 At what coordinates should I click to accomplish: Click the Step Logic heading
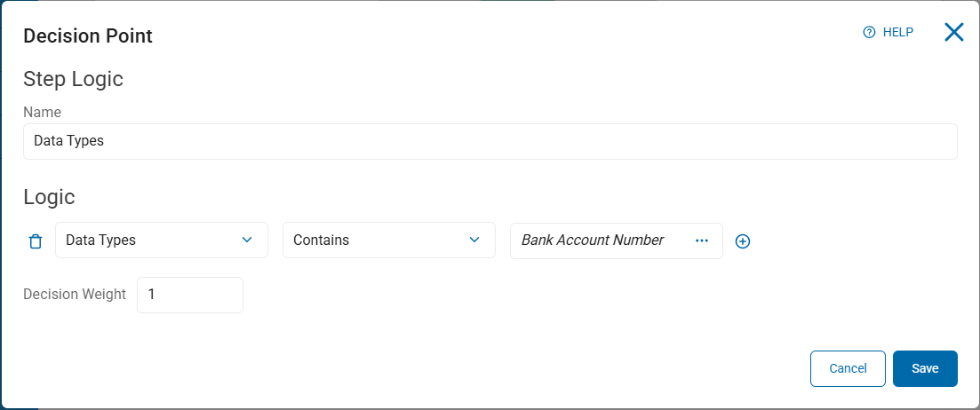(73, 79)
